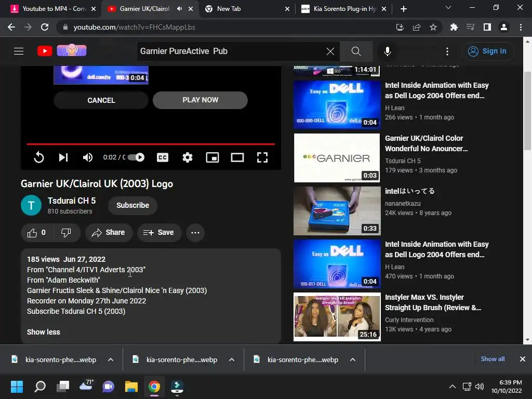Collapse description with Show less

tap(44, 332)
